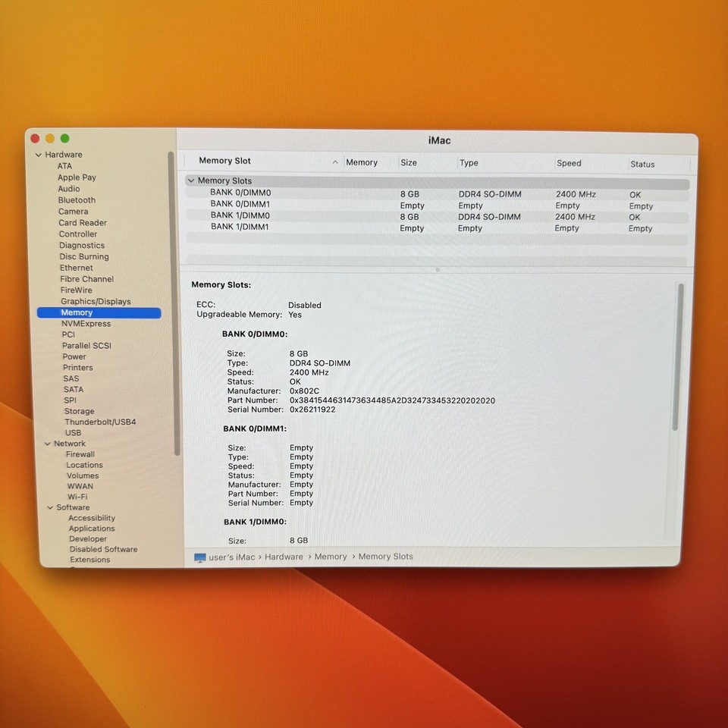Collapse the Software section

click(x=50, y=507)
